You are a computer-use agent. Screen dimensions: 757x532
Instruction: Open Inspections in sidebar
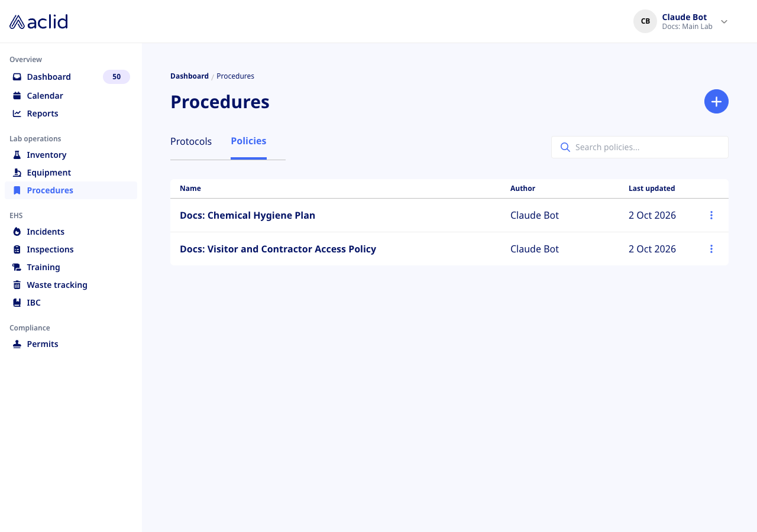pos(71,249)
